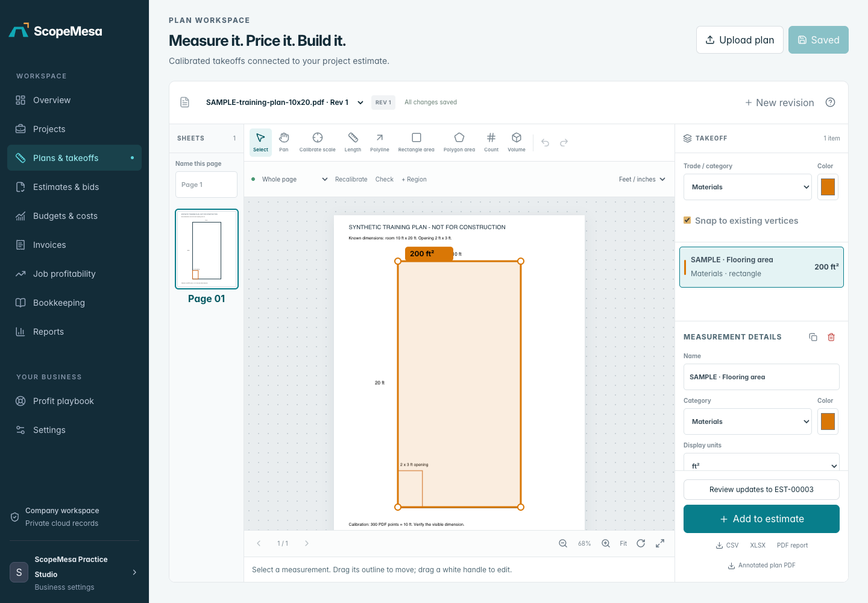
Task: Expand plan viewer to fullscreen
Action: [x=661, y=543]
